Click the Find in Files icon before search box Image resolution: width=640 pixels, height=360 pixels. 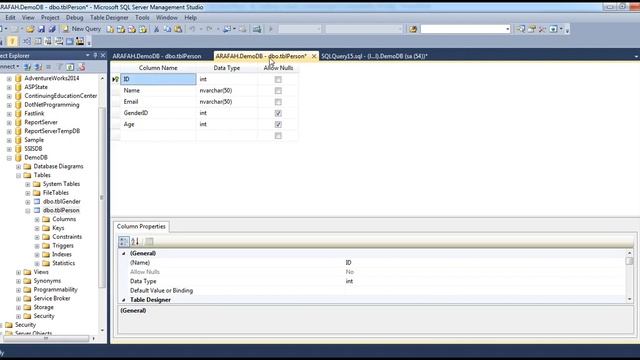[413, 29]
